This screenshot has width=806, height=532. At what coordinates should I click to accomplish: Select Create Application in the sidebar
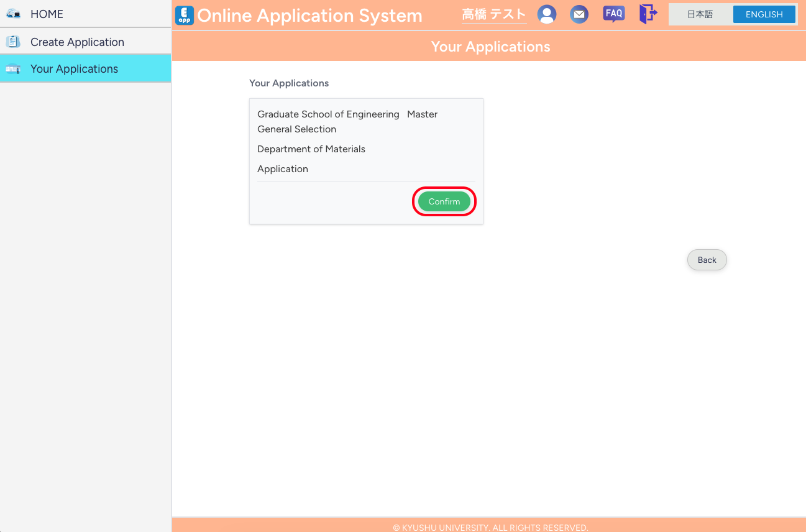coord(77,41)
